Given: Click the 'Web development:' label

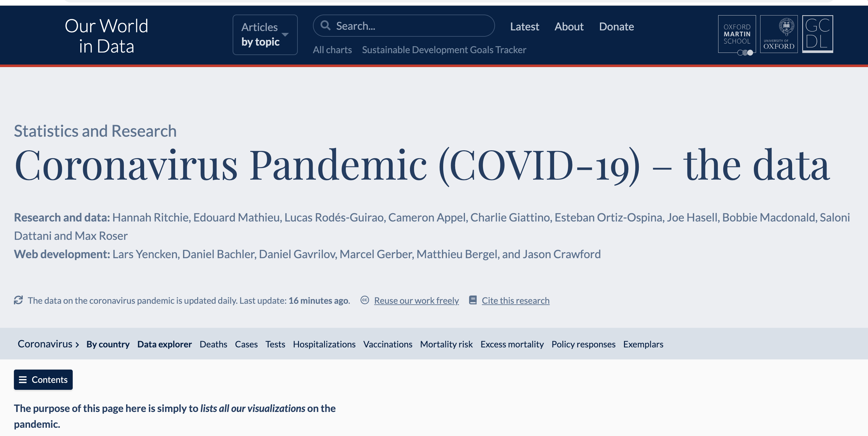Looking at the screenshot, I should click(x=62, y=254).
